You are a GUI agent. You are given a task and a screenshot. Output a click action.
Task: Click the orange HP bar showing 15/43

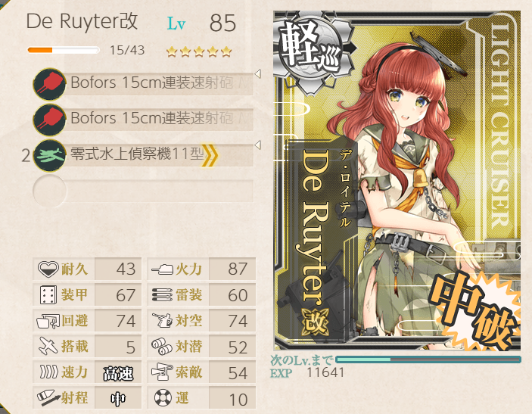point(63,50)
